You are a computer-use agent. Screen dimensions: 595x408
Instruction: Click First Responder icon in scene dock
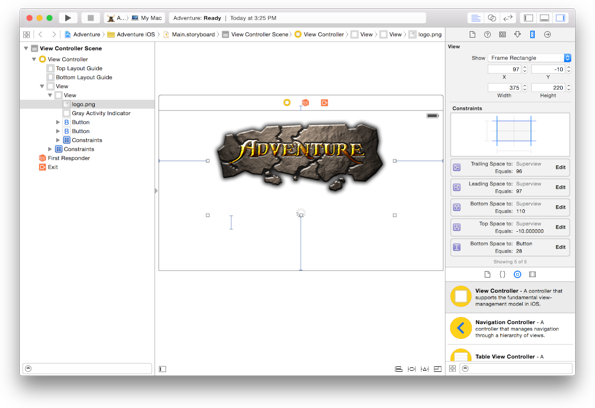(305, 102)
